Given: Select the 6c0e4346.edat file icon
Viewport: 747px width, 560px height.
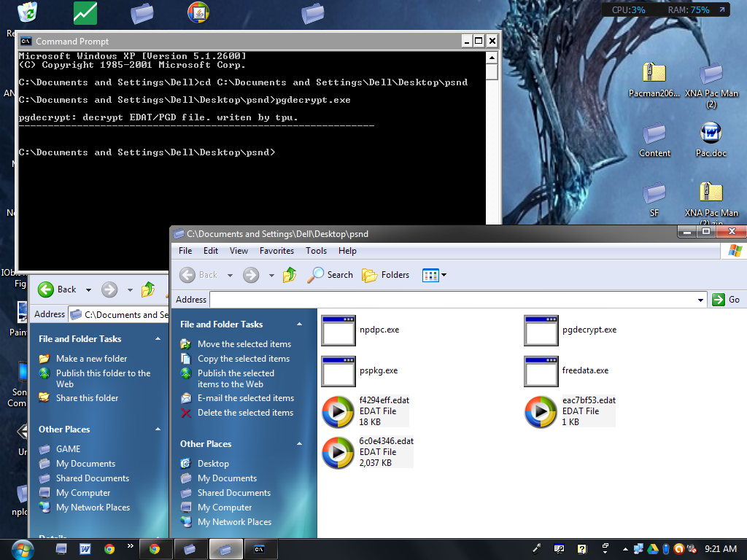Looking at the screenshot, I should point(338,452).
